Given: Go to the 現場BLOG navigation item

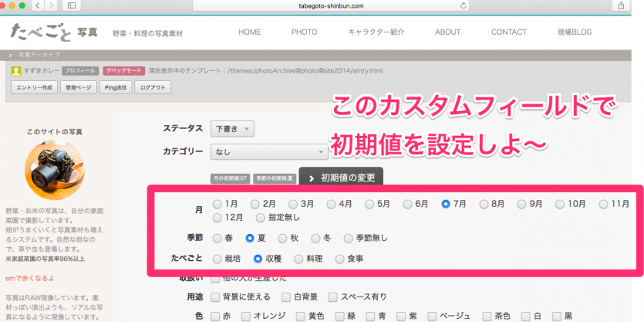Looking at the screenshot, I should coord(585,32).
